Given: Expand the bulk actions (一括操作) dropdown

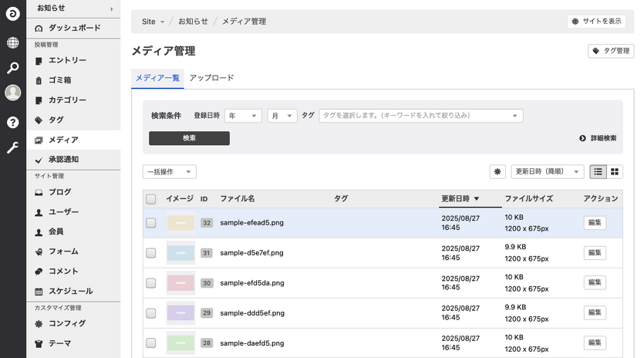Looking at the screenshot, I should coord(170,172).
